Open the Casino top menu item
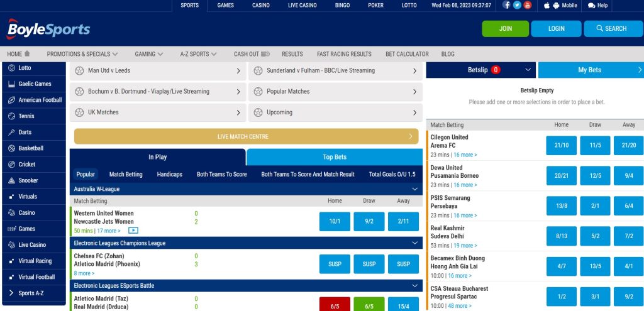Screen dimensions: 644x311 [261, 5]
